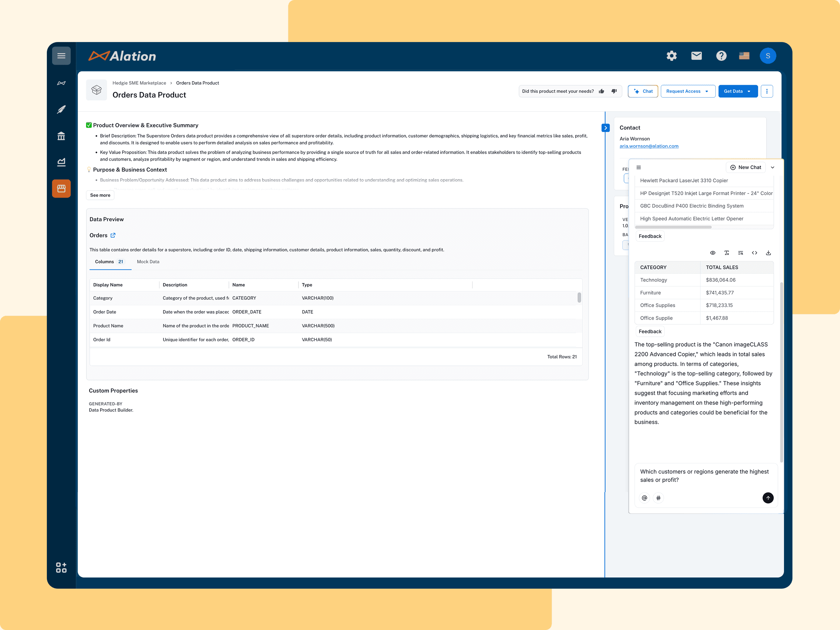Viewport: 840px width, 630px height.
Task: Click the thumbs down icon
Action: (614, 91)
